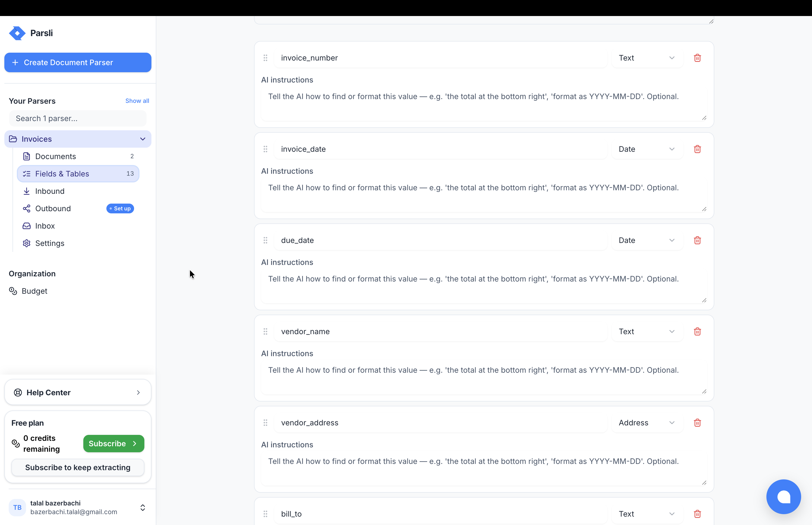The image size is (812, 525).
Task: Open the Help Center panel
Action: pyautogui.click(x=78, y=392)
